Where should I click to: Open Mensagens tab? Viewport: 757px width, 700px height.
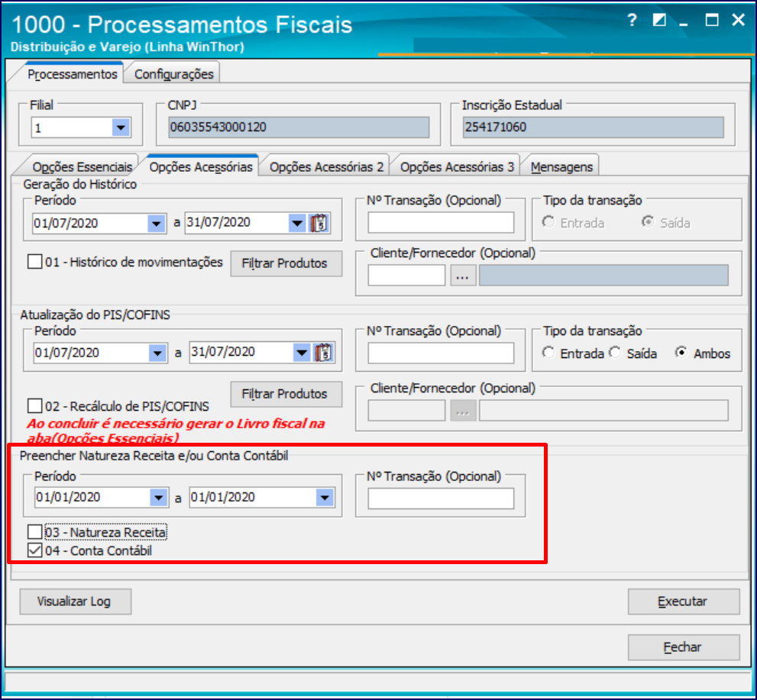561,167
